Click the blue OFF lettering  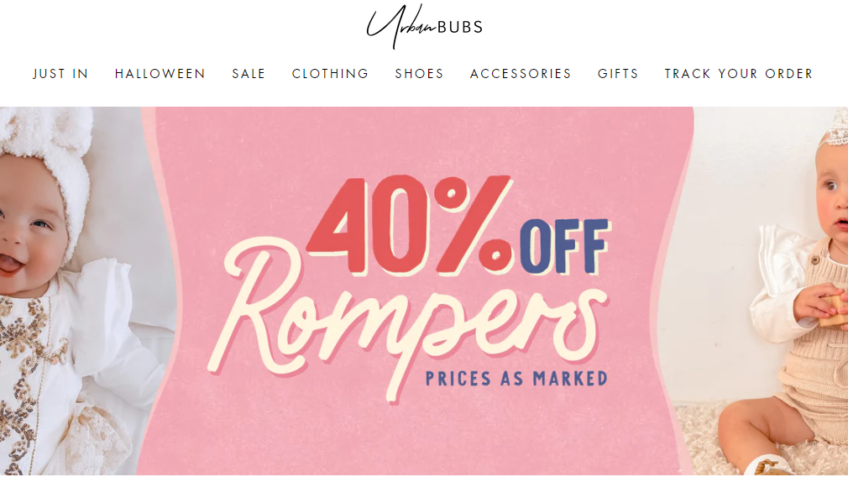click(565, 246)
